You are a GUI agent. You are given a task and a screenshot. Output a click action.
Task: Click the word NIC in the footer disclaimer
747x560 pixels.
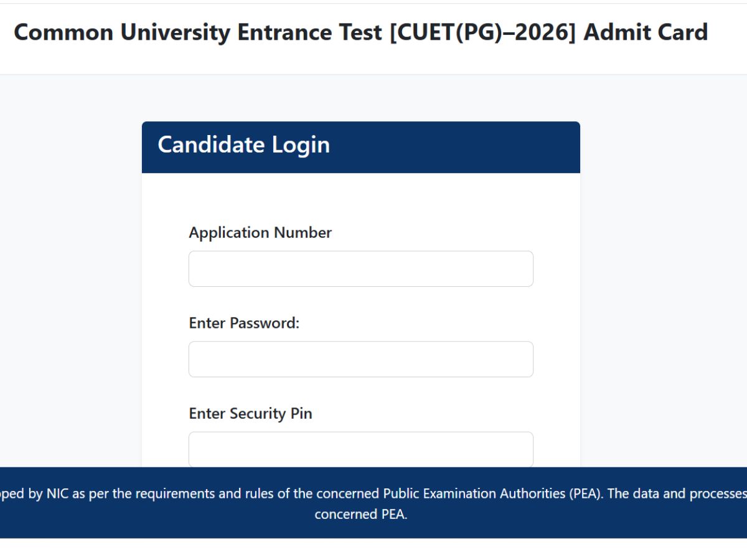(57, 493)
